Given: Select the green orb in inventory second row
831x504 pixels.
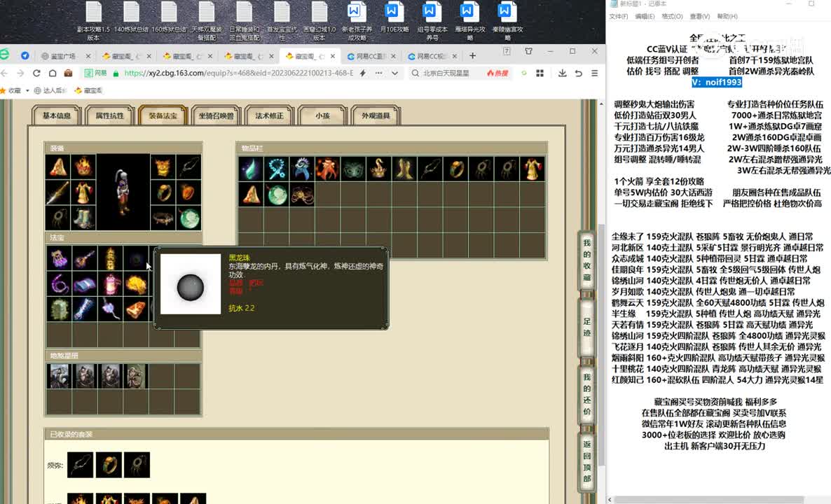Looking at the screenshot, I should [x=276, y=195].
